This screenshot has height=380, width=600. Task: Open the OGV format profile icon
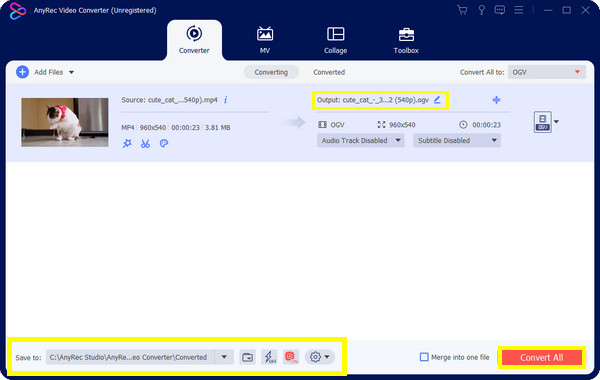coord(543,122)
